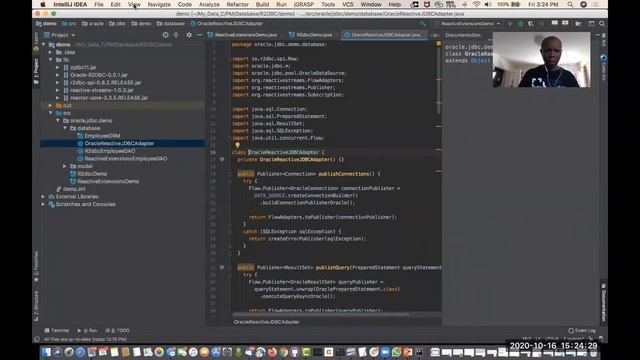Image resolution: width=640 pixels, height=360 pixels.
Task: Open the Refactor menu
Action: [238, 4]
